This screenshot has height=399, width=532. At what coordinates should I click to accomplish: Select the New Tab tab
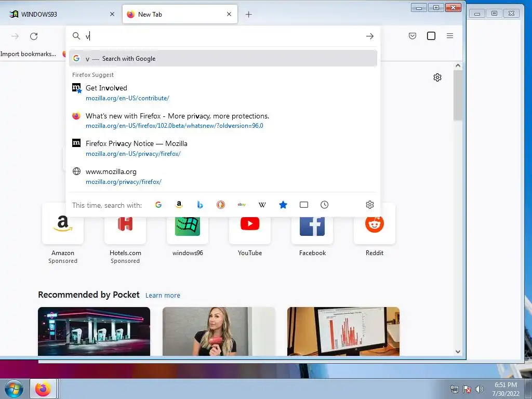click(x=180, y=14)
